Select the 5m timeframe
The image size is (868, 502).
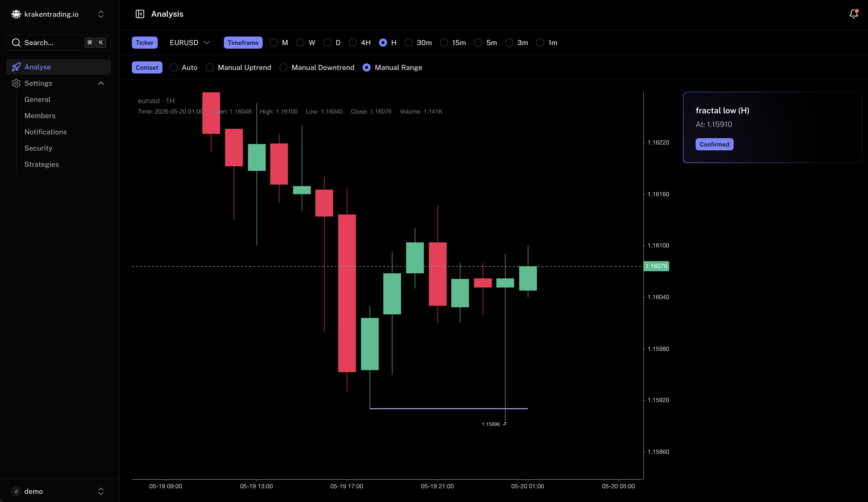click(x=478, y=43)
